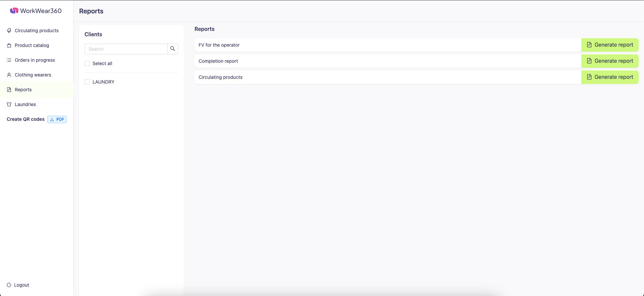The height and width of the screenshot is (296, 644).
Task: Click the magnifier search icon button
Action: (173, 49)
